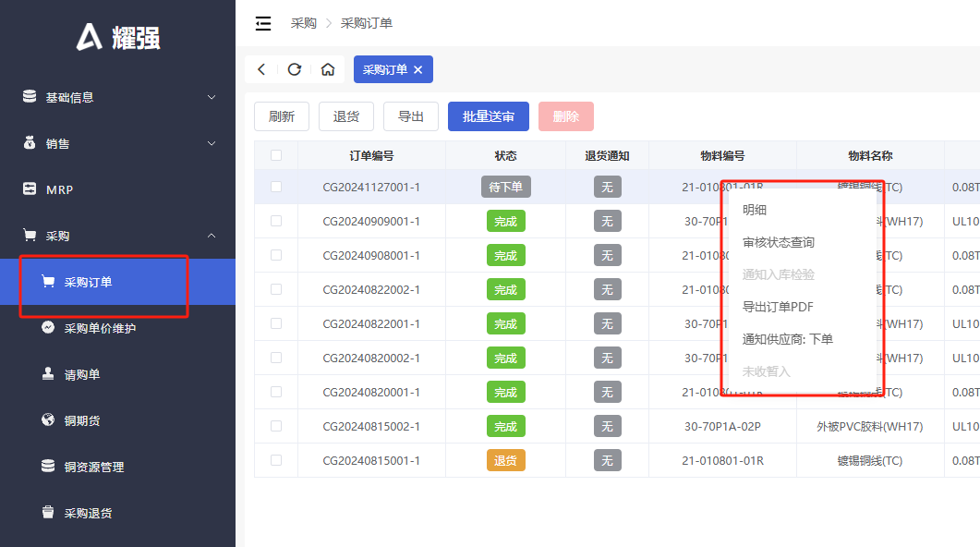This screenshot has width=980, height=547.
Task: Click the 基础信息 database icon
Action: pyautogui.click(x=30, y=96)
